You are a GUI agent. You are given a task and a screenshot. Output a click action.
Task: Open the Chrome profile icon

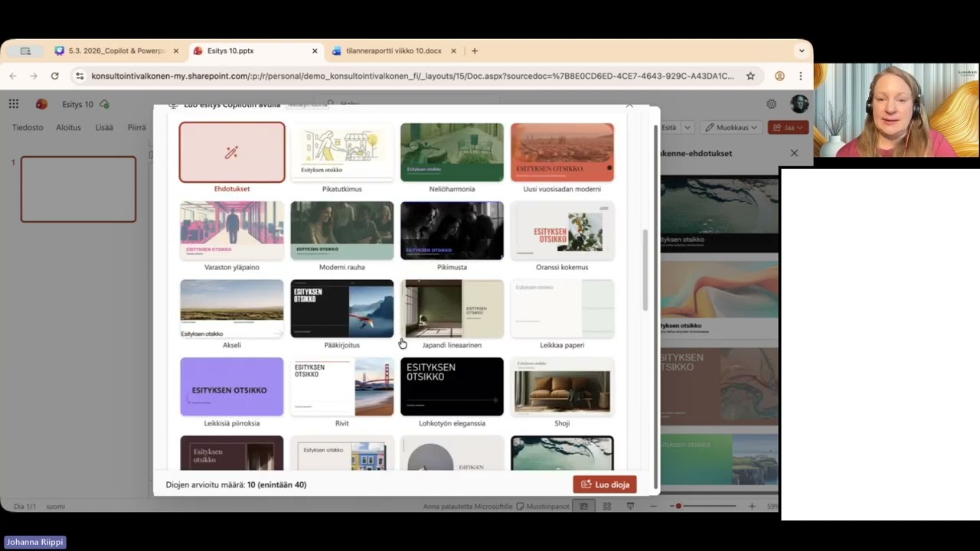[x=779, y=76]
